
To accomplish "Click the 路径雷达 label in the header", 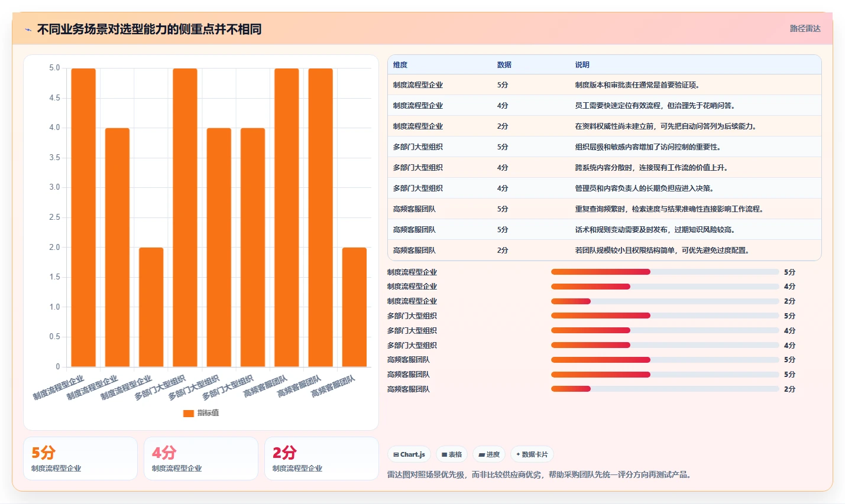I will coord(805,28).
